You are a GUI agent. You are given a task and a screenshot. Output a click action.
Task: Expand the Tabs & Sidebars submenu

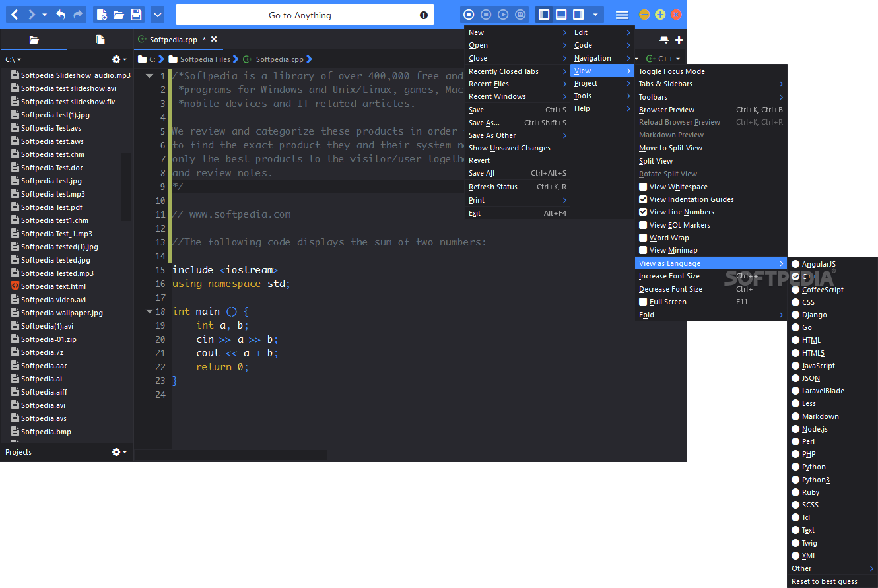coord(711,84)
